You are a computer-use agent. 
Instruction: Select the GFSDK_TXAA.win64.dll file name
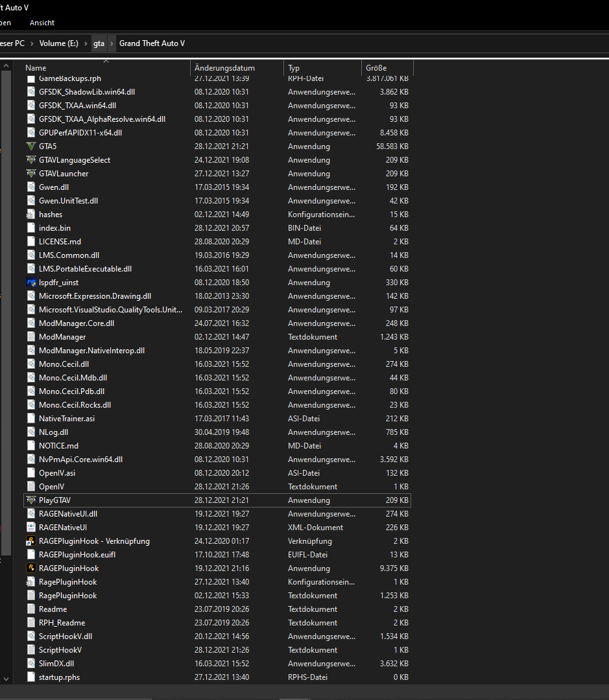pyautogui.click(x=77, y=106)
